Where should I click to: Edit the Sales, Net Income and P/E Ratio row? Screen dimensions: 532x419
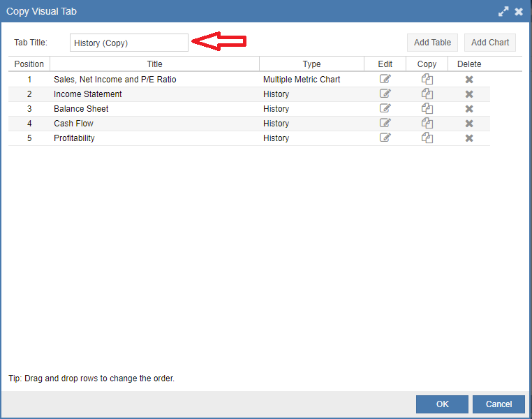point(385,79)
